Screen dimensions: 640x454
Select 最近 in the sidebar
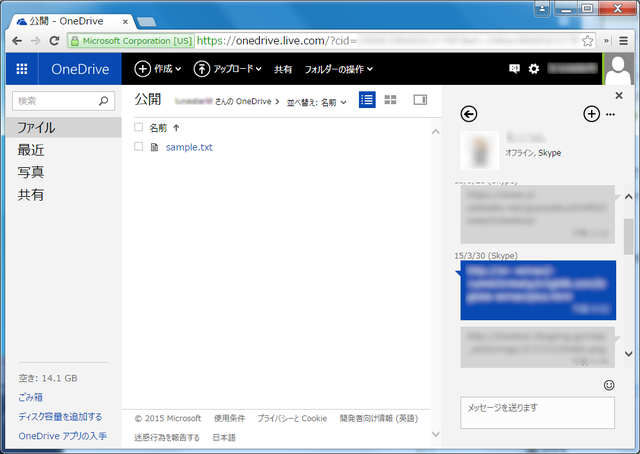point(31,150)
